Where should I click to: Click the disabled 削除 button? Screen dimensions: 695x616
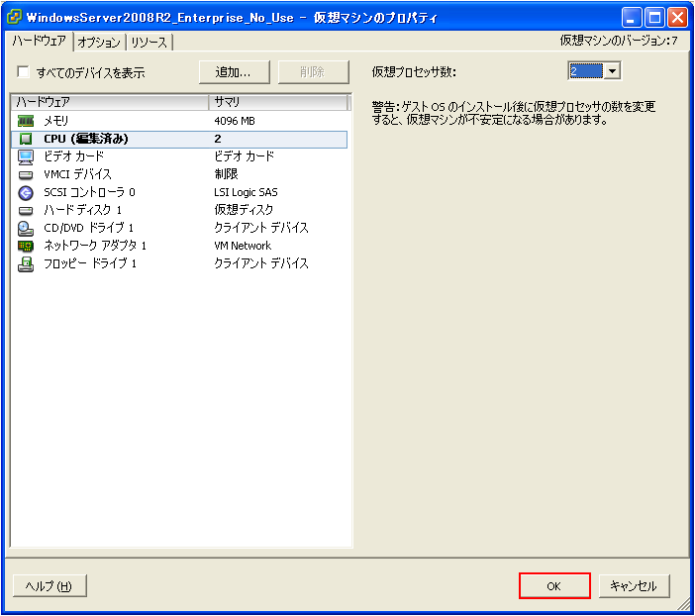[314, 72]
